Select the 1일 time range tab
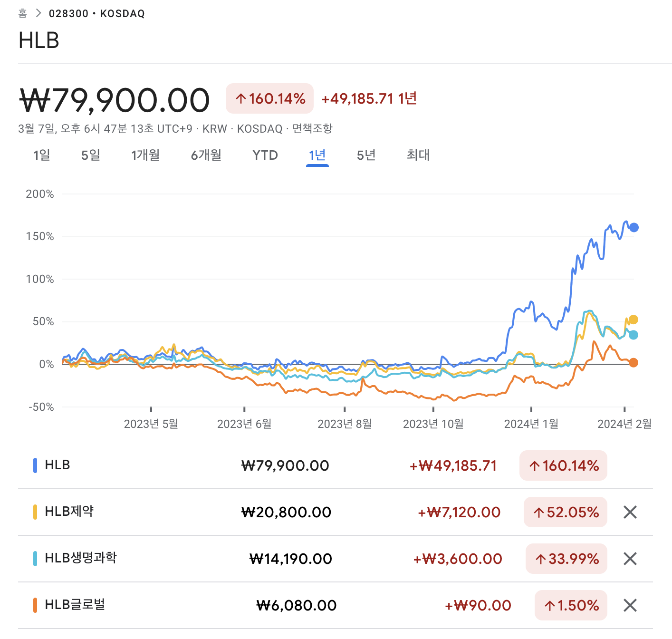The height and width of the screenshot is (639, 672). tap(41, 155)
